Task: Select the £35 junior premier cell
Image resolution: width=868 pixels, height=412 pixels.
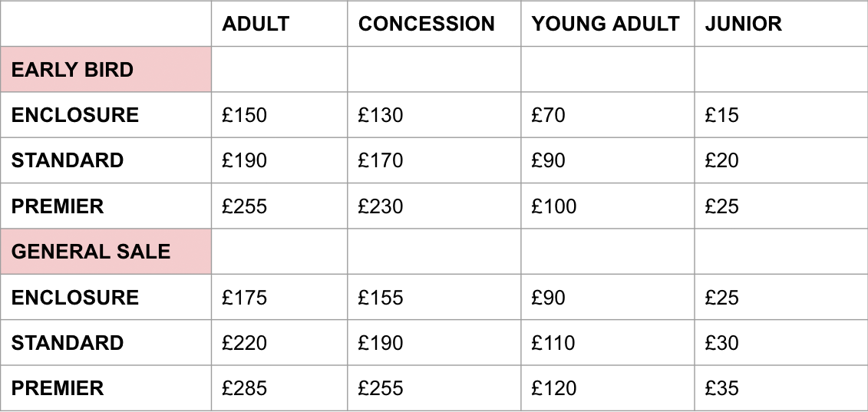Action: tap(781, 388)
